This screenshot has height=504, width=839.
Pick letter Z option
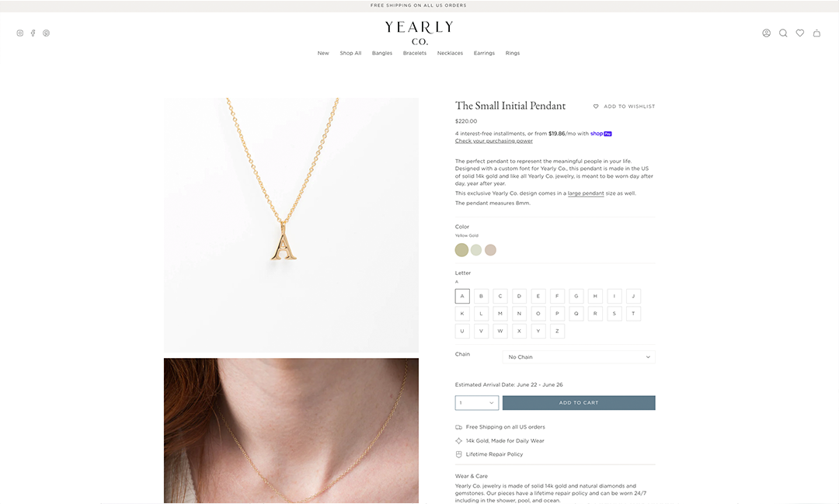[x=557, y=331]
